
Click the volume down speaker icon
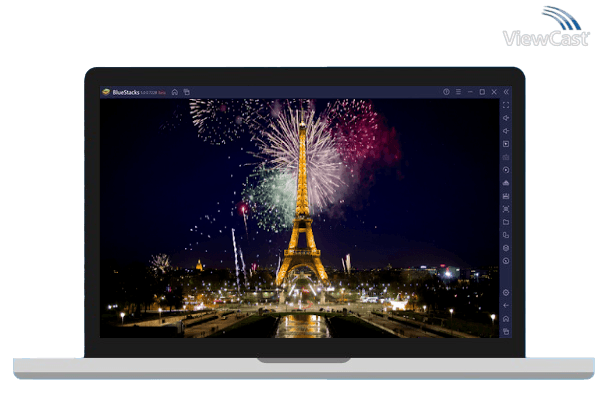(506, 131)
